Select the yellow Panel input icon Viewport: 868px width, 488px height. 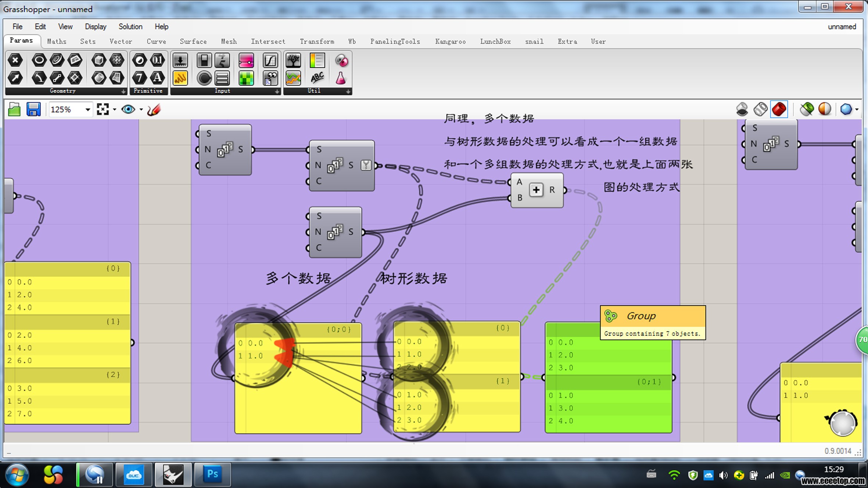click(180, 78)
